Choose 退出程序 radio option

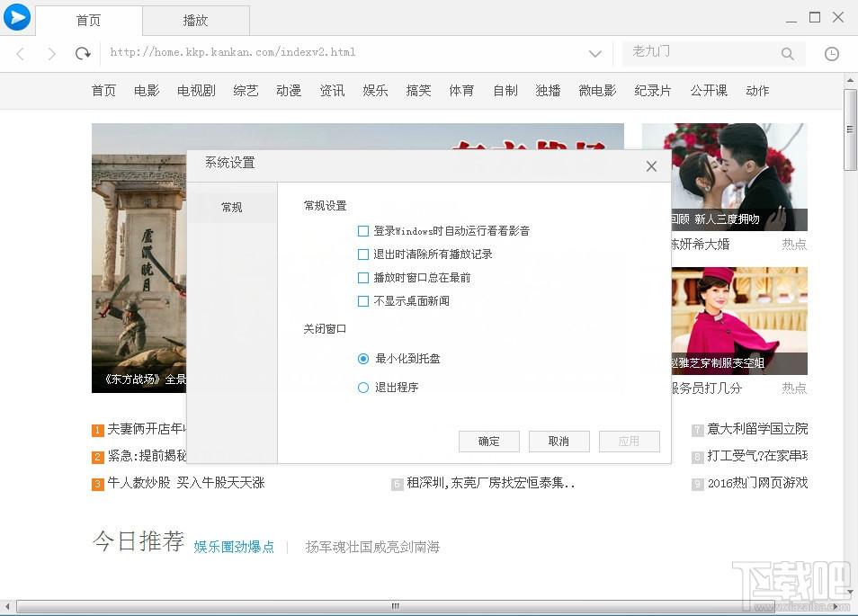(362, 388)
